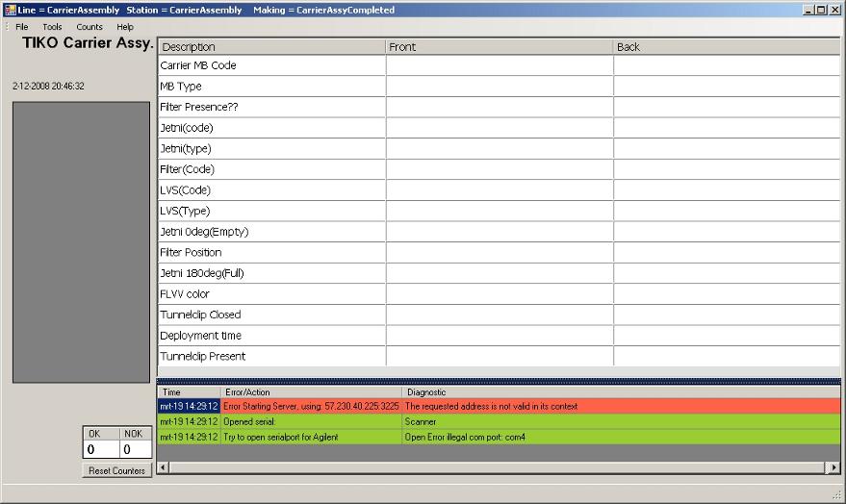This screenshot has width=846, height=504.
Task: Click the application icon in title bar
Action: click(x=10, y=10)
